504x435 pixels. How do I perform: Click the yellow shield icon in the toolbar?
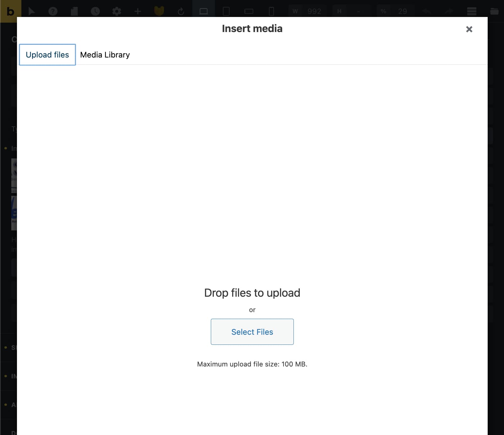tap(159, 12)
